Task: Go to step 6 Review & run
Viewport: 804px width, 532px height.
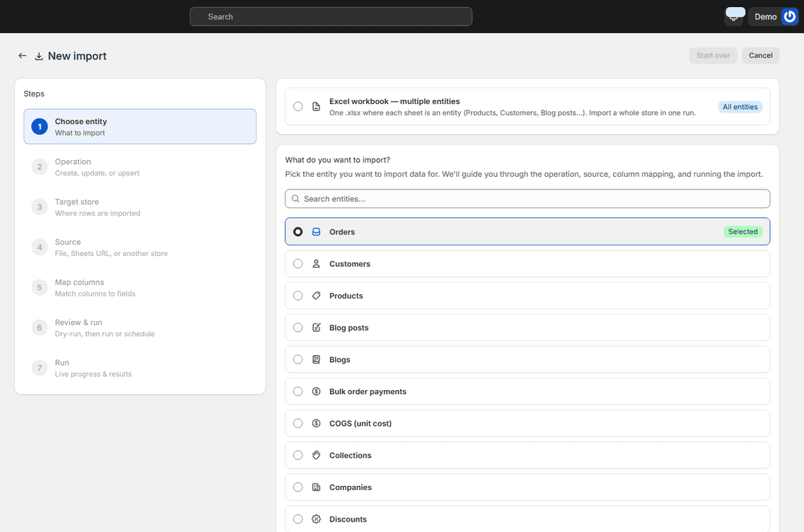Action: point(140,327)
